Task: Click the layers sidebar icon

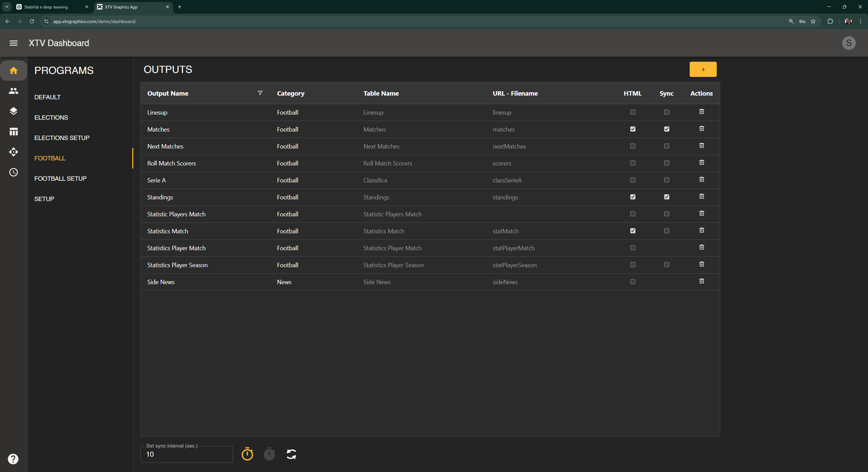Action: [x=14, y=111]
